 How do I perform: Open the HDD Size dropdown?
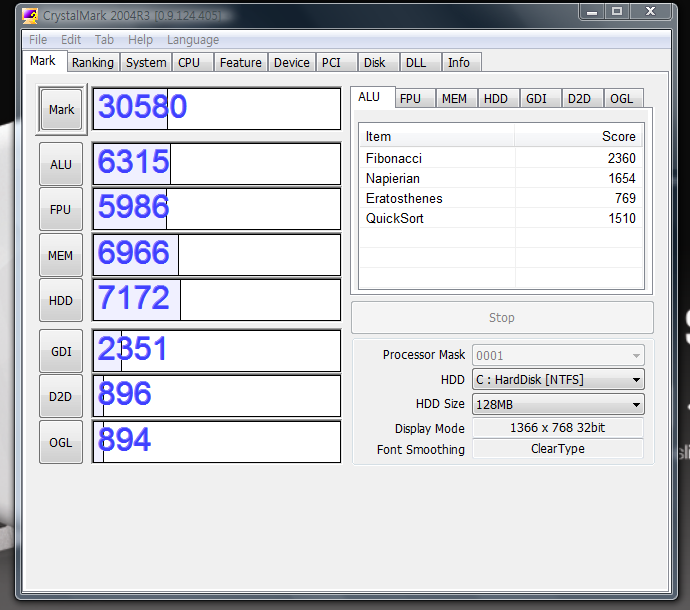pyautogui.click(x=558, y=404)
